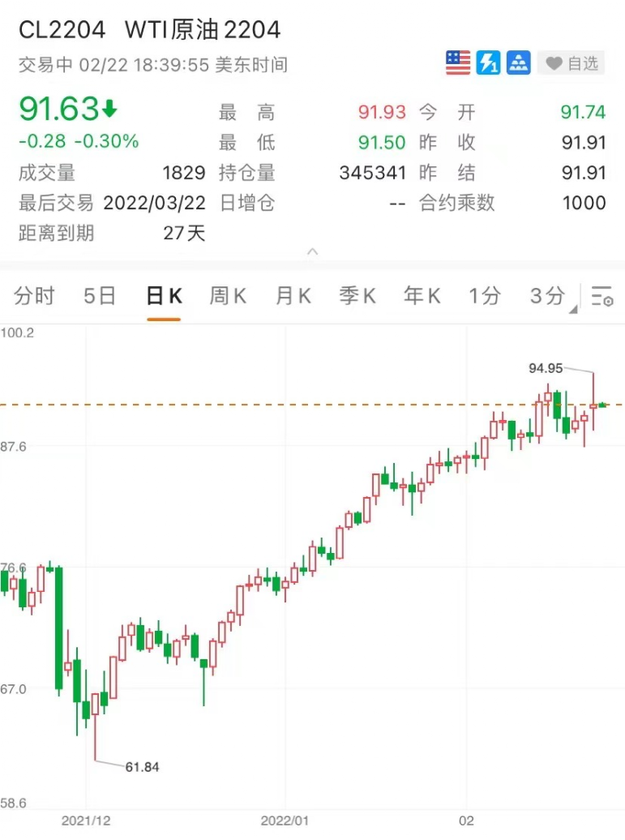Select the 季K chart tab
Screen dimensions: 625x840
(357, 296)
